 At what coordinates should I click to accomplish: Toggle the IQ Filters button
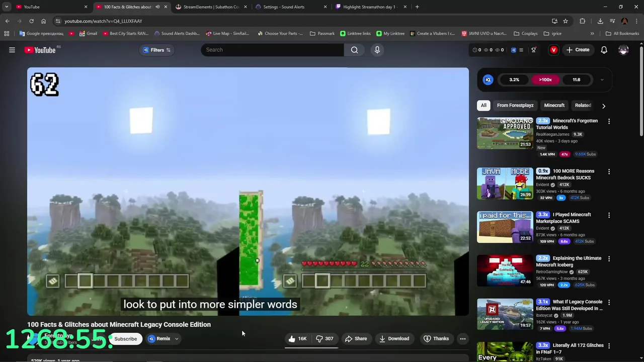coord(157,50)
